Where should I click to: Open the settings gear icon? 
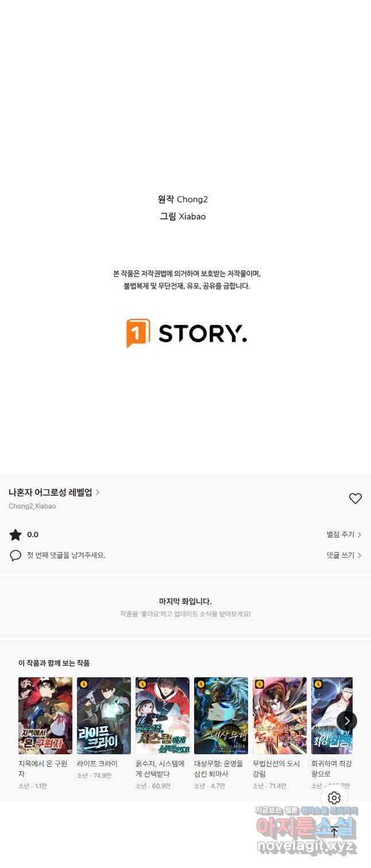click(334, 798)
